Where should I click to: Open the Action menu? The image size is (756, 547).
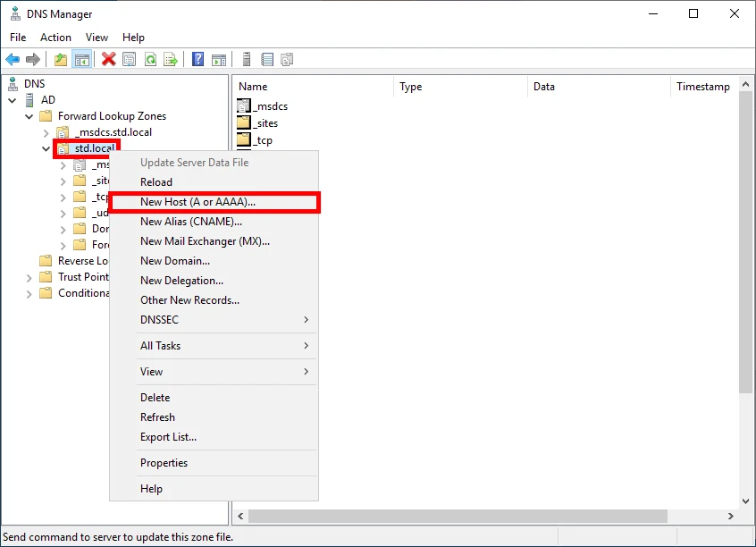tap(55, 38)
